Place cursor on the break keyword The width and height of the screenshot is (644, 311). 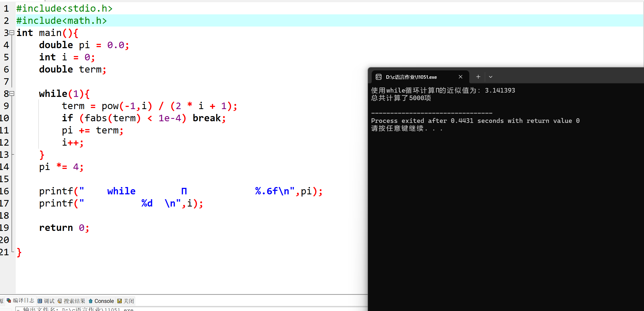[207, 118]
